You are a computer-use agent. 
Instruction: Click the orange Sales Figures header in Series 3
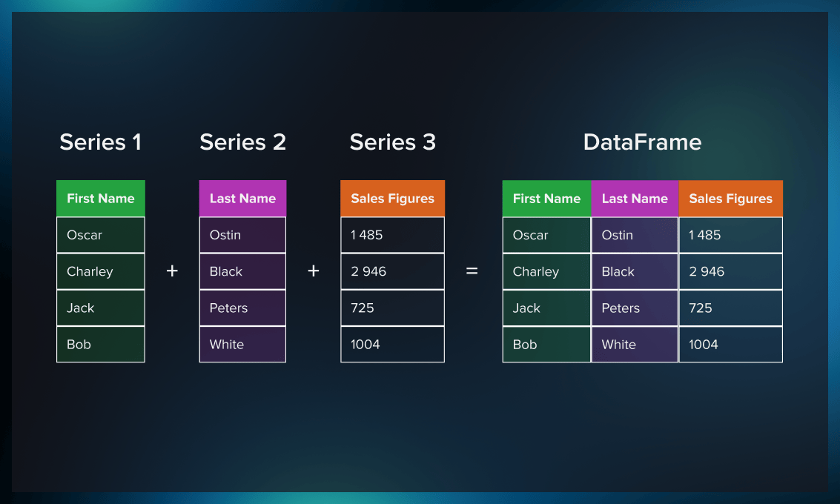393,198
